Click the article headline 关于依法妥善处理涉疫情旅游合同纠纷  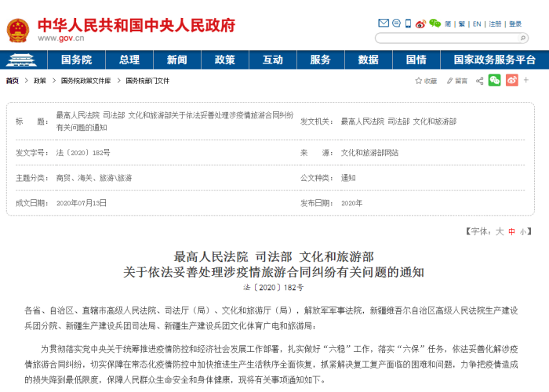pyautogui.click(x=274, y=272)
